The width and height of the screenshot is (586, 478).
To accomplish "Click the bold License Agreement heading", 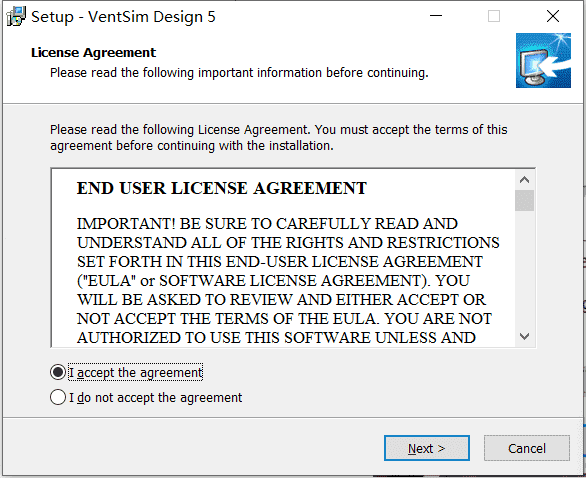I will coord(93,53).
